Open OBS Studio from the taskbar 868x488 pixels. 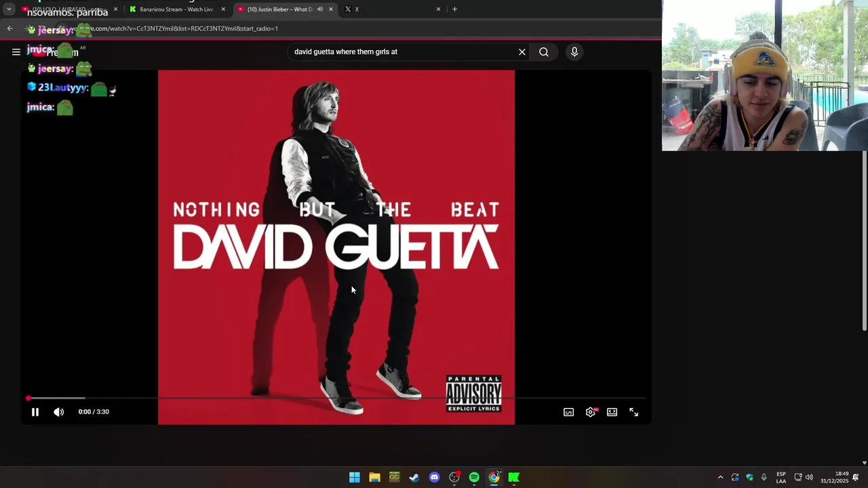pos(454,477)
